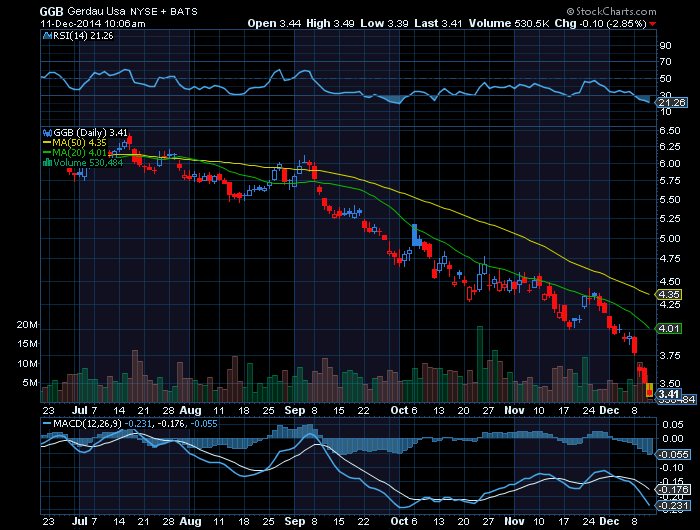The image size is (700, 530).
Task: Click the 6.50 price axis label
Action: coord(670,131)
